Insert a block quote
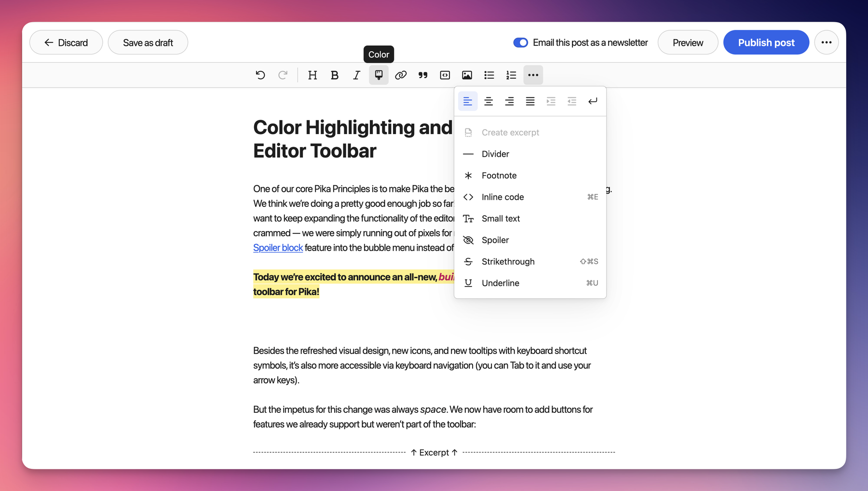Viewport: 868px width, 491px height. pos(423,75)
